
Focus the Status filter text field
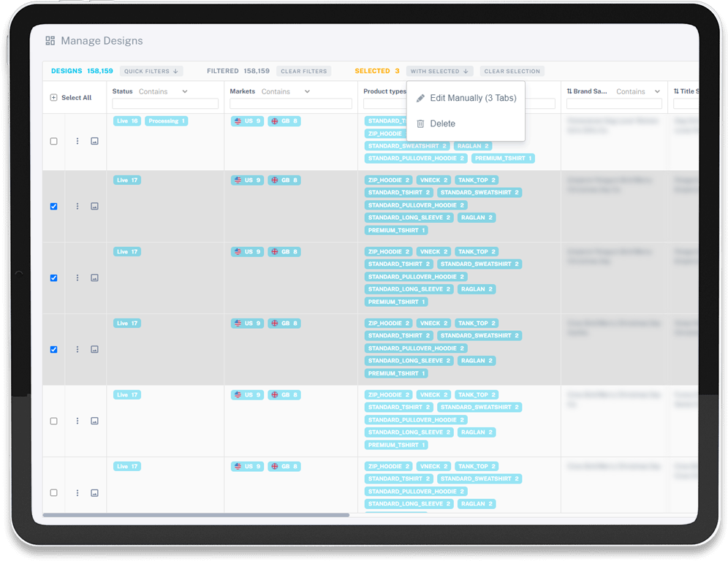point(165,104)
